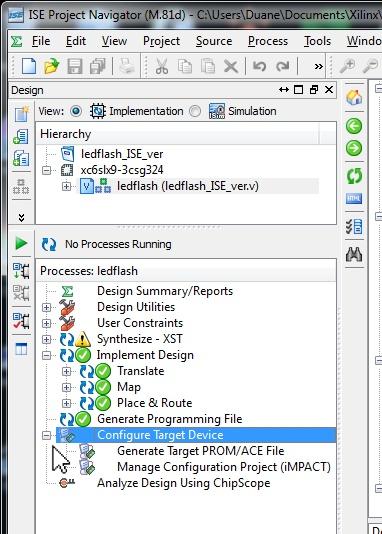The height and width of the screenshot is (534, 382).
Task: Open the View menu
Action: coord(114,41)
